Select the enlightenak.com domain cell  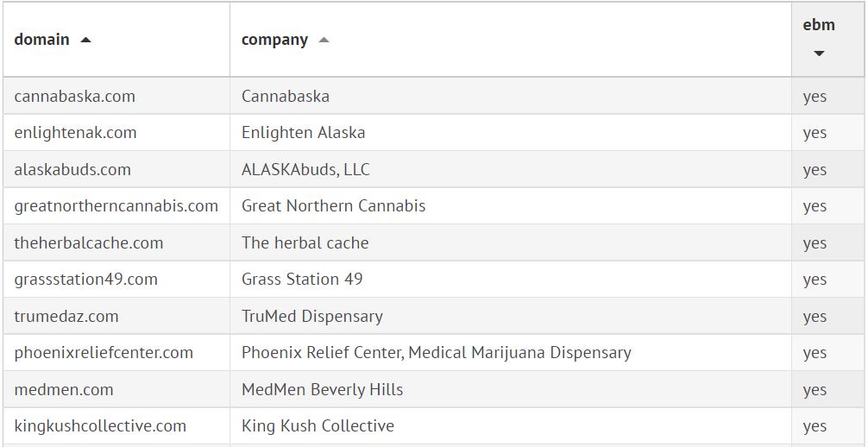coord(76,133)
